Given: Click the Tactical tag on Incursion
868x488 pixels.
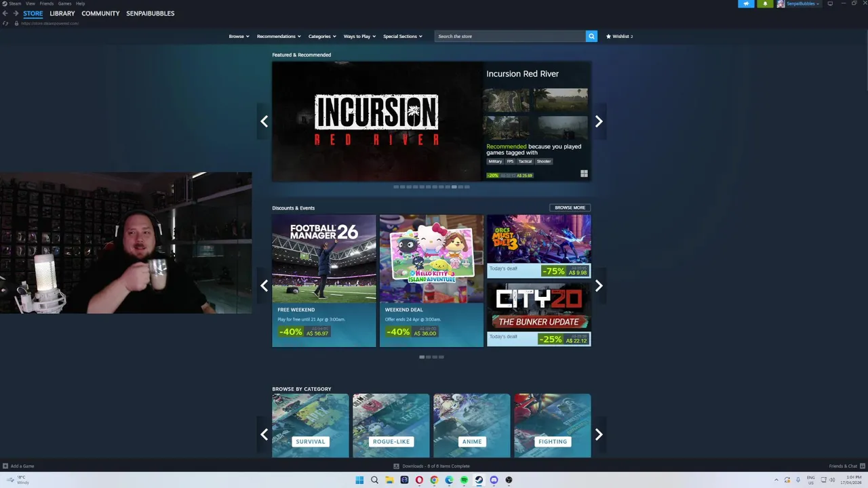Looking at the screenshot, I should tap(526, 161).
